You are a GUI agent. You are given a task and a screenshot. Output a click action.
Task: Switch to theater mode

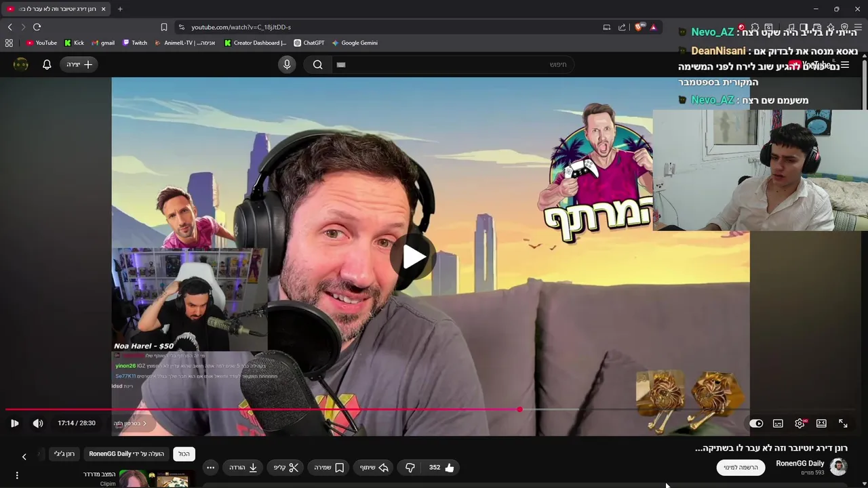(x=821, y=424)
